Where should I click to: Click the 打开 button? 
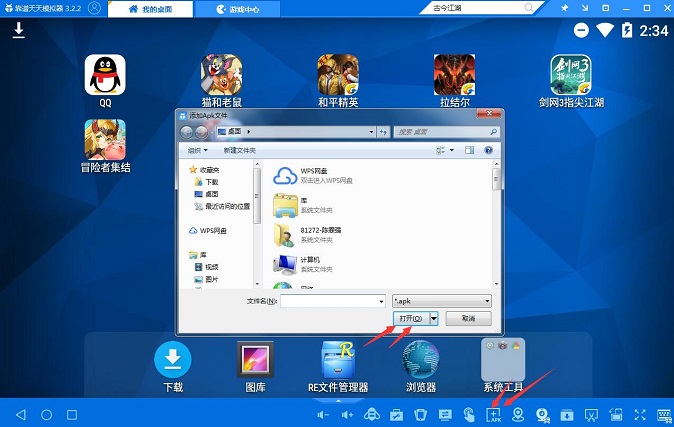(x=411, y=319)
